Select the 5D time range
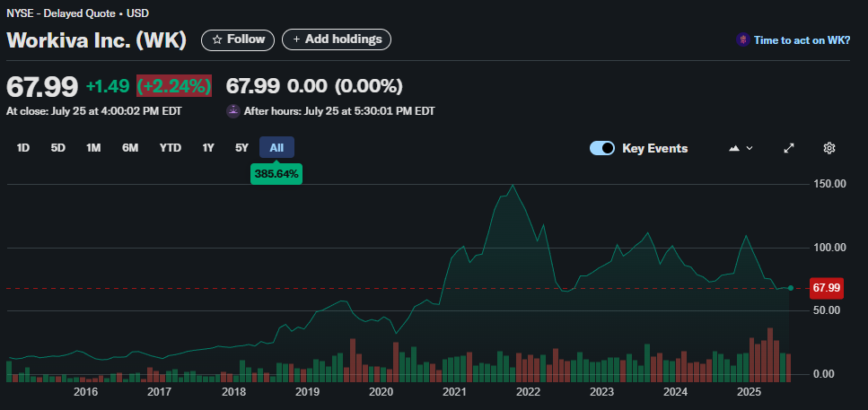 pos(58,148)
